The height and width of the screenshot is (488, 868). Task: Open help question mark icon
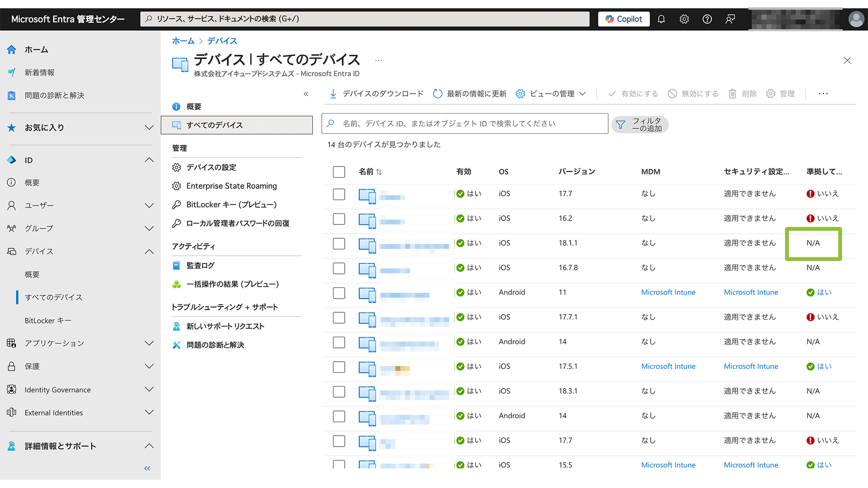click(x=707, y=19)
